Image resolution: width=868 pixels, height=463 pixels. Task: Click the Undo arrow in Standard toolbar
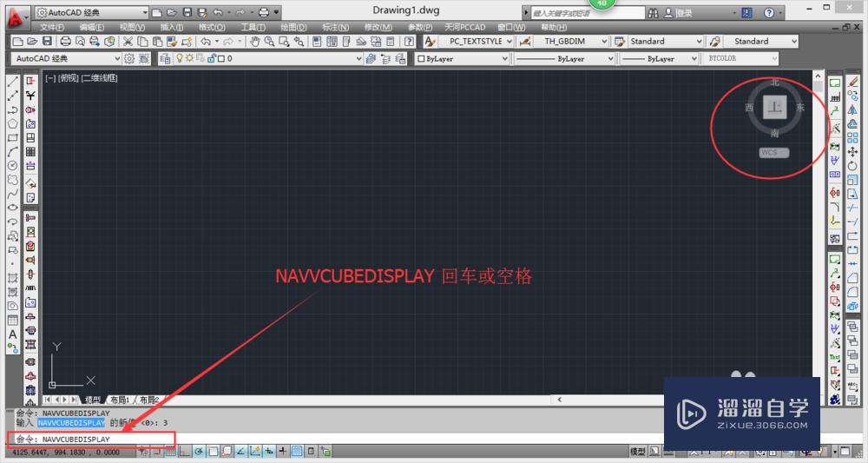tap(206, 41)
